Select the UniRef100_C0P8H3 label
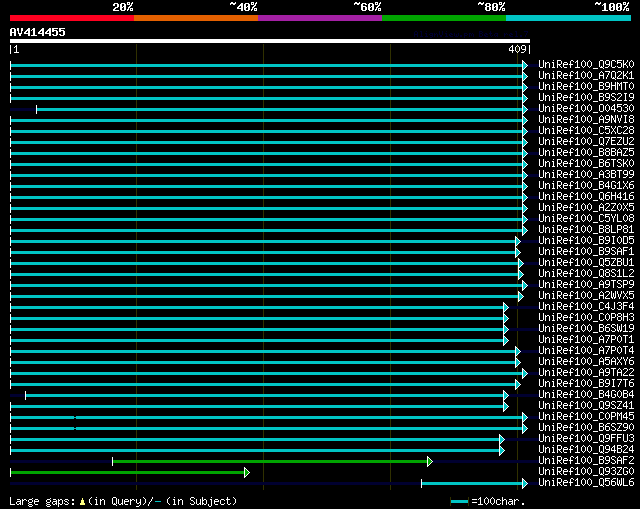 coord(586,318)
